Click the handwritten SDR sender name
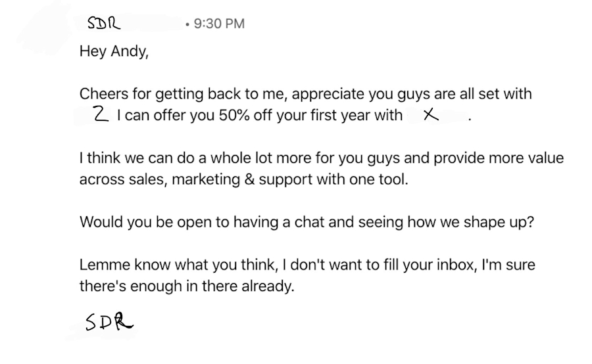This screenshot has height=364, width=592. [104, 24]
